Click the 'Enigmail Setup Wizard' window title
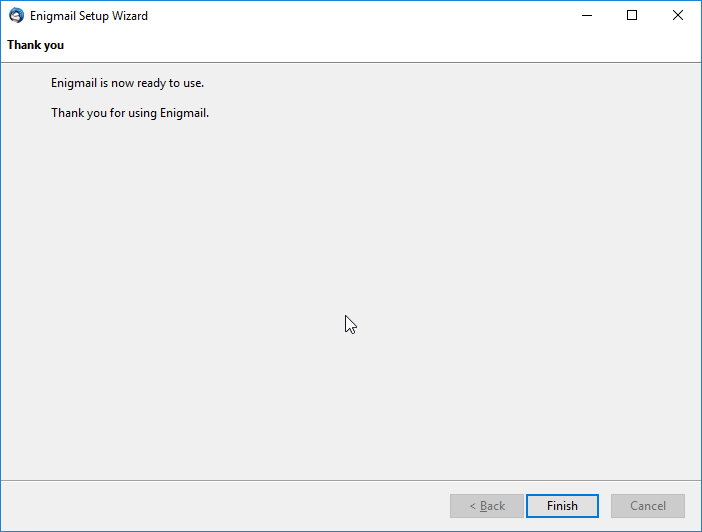702x532 pixels. (89, 16)
